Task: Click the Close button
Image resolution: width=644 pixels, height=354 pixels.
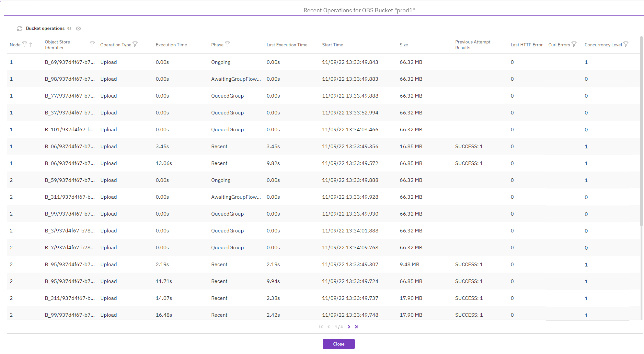Action: point(339,344)
